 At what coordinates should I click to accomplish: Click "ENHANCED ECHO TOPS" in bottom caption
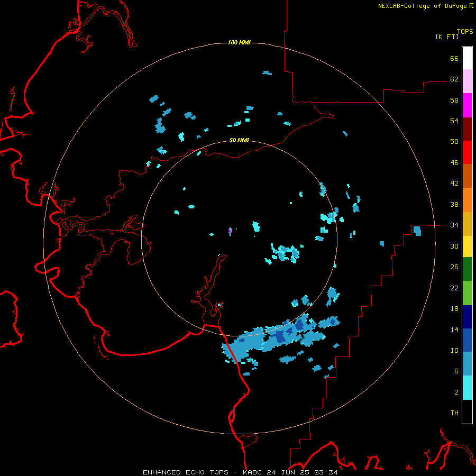[x=186, y=472]
